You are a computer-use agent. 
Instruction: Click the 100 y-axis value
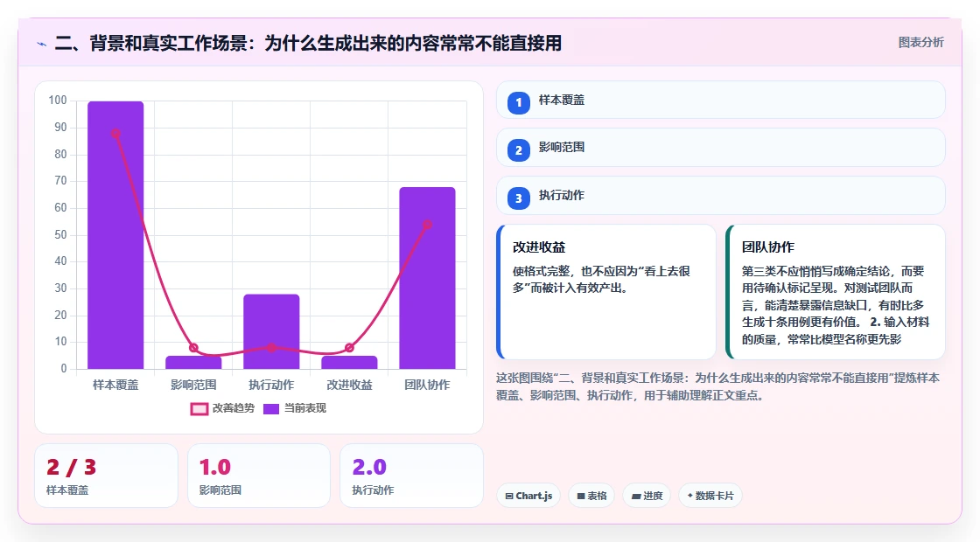pyautogui.click(x=58, y=101)
